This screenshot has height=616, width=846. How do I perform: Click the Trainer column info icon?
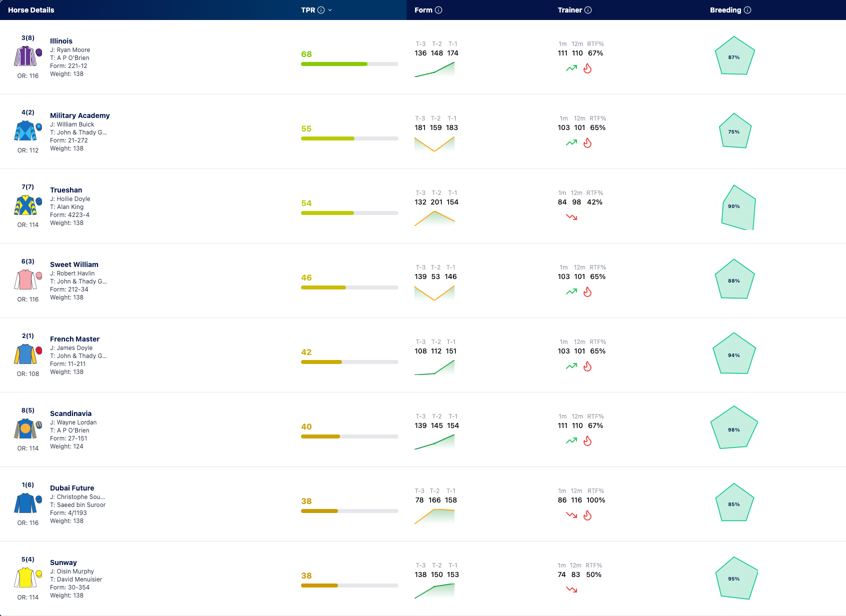click(588, 10)
